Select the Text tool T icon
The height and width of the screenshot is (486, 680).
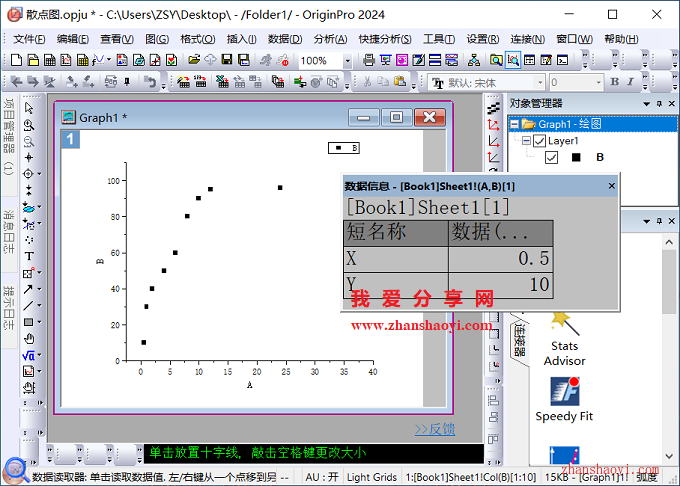(29, 256)
